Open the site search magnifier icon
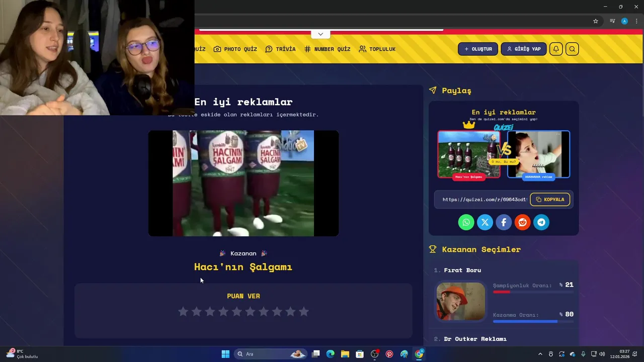Image resolution: width=644 pixels, height=362 pixels. (x=572, y=49)
